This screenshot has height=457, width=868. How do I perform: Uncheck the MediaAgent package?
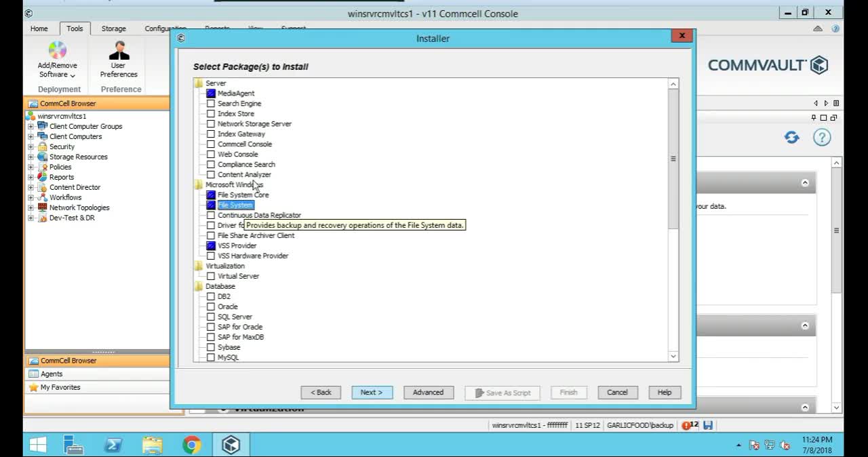[211, 94]
